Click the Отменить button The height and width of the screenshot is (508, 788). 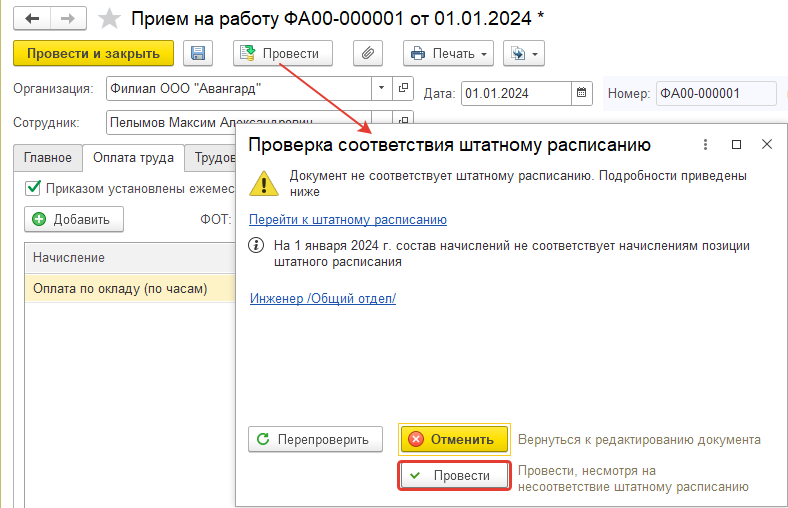[x=454, y=439]
